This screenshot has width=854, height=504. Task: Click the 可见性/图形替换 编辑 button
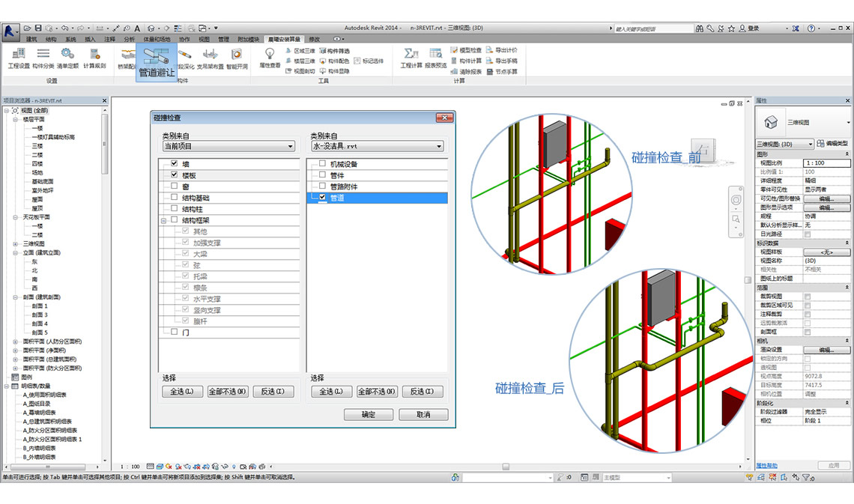827,197
